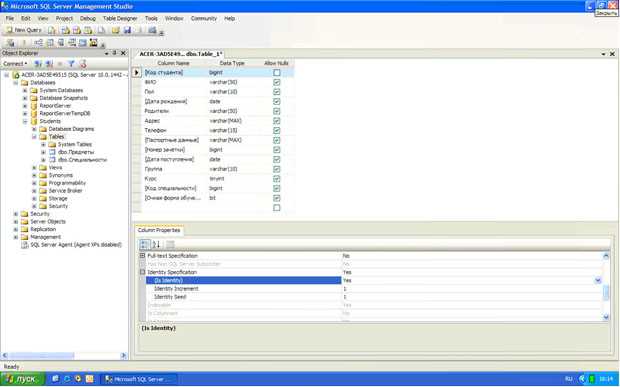Click the Identity Seed property row
The image size is (620, 387).
click(x=374, y=297)
